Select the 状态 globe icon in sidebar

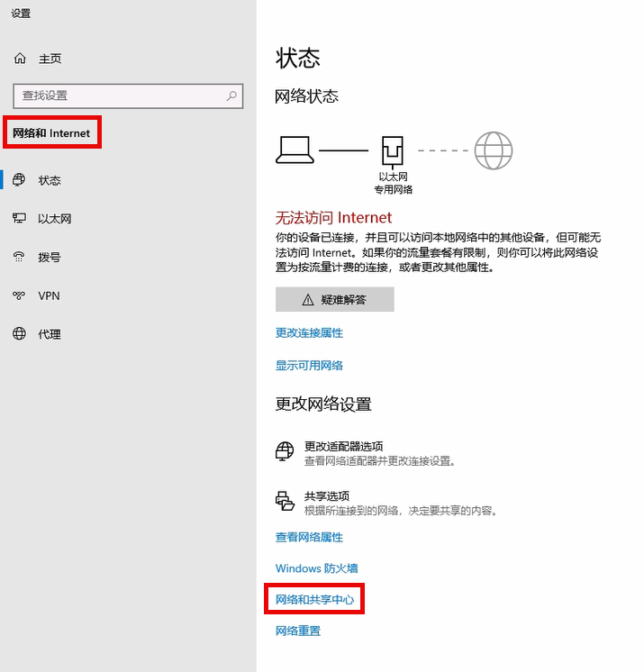click(20, 180)
